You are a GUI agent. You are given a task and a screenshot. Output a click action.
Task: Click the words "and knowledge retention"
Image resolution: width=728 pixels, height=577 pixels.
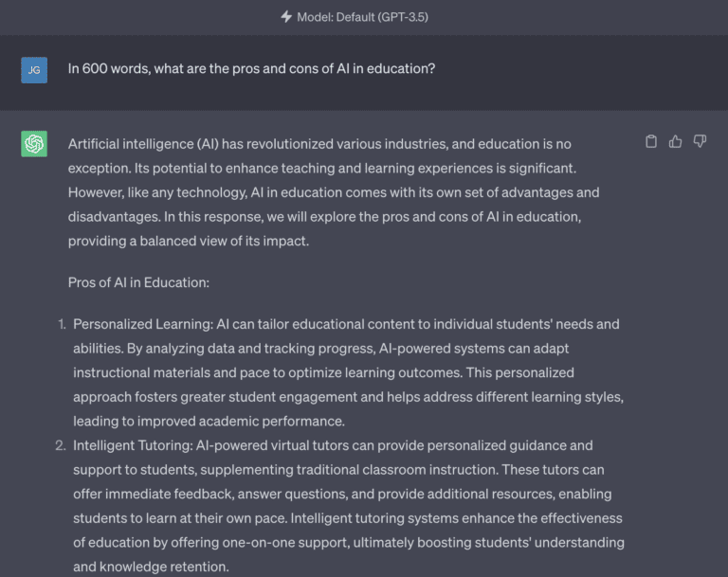point(151,568)
